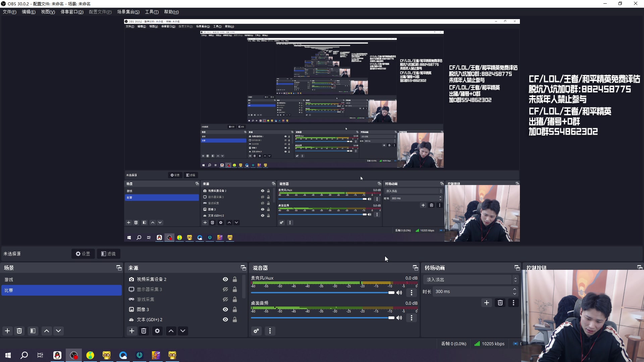Open 桌面音频 three-dot options
Image resolution: width=644 pixels, height=362 pixels.
pos(412,318)
